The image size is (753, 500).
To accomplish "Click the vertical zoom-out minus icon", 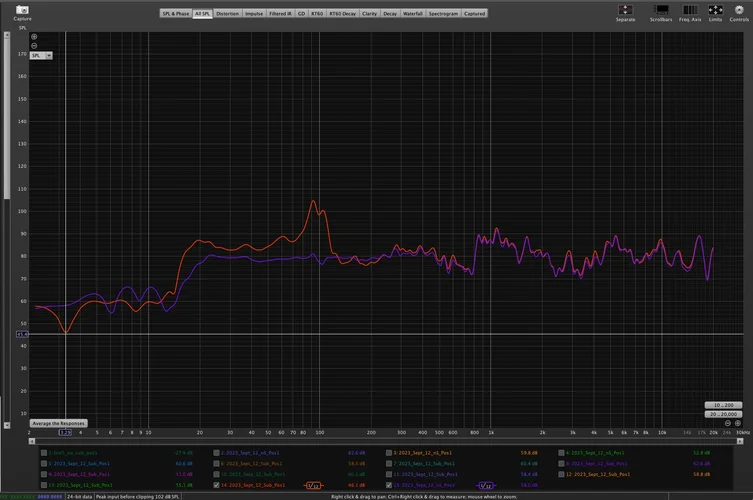I will 34,46.
